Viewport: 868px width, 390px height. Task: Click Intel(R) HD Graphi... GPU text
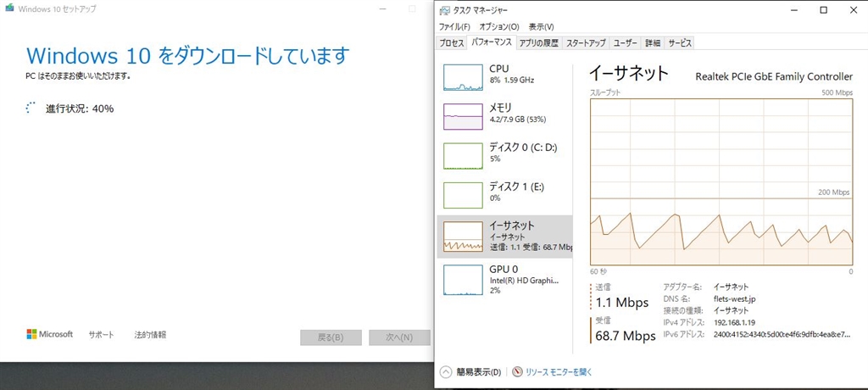pyautogui.click(x=524, y=281)
